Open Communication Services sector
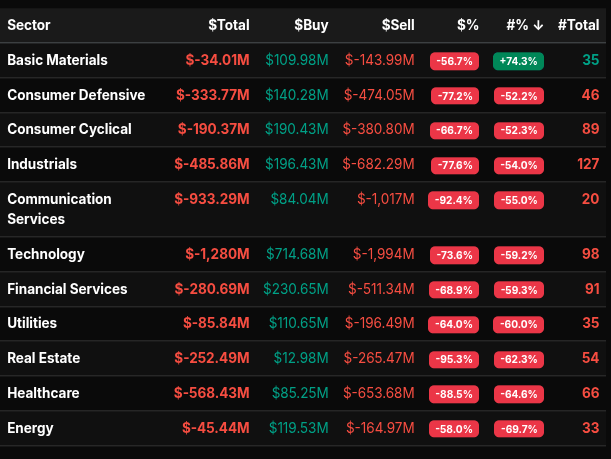 coord(59,208)
